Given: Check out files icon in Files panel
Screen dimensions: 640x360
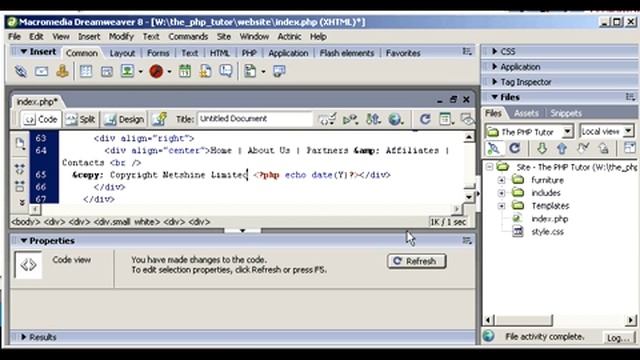Looking at the screenshot, I should [x=582, y=148].
